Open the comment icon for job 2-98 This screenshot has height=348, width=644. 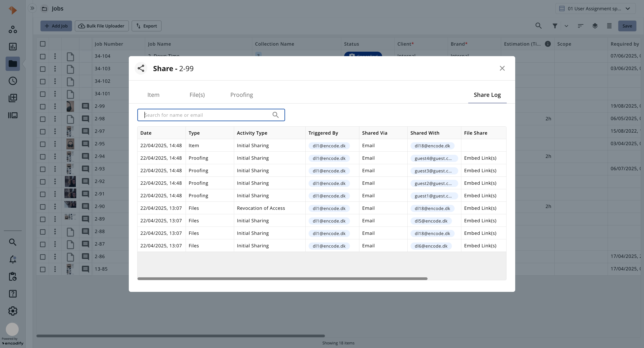click(85, 119)
